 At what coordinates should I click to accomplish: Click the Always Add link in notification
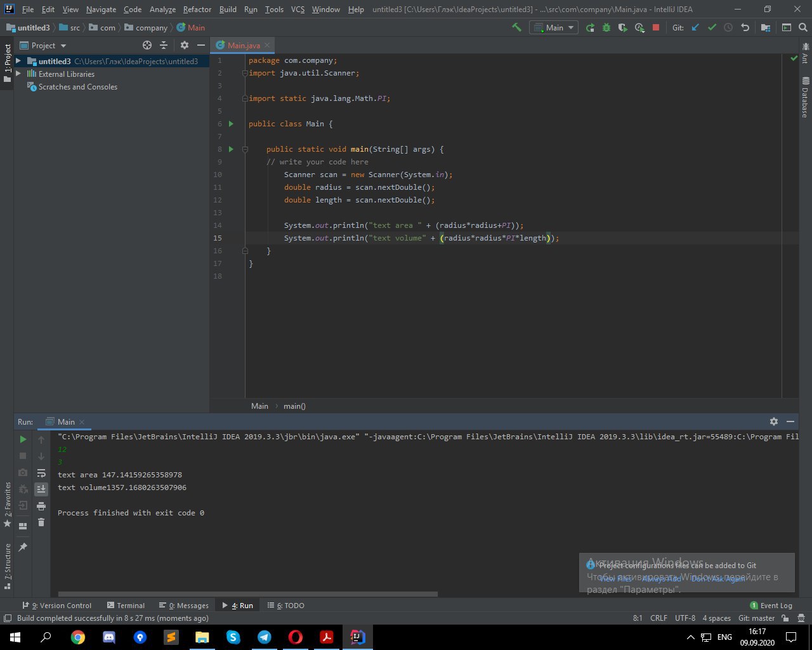662,578
